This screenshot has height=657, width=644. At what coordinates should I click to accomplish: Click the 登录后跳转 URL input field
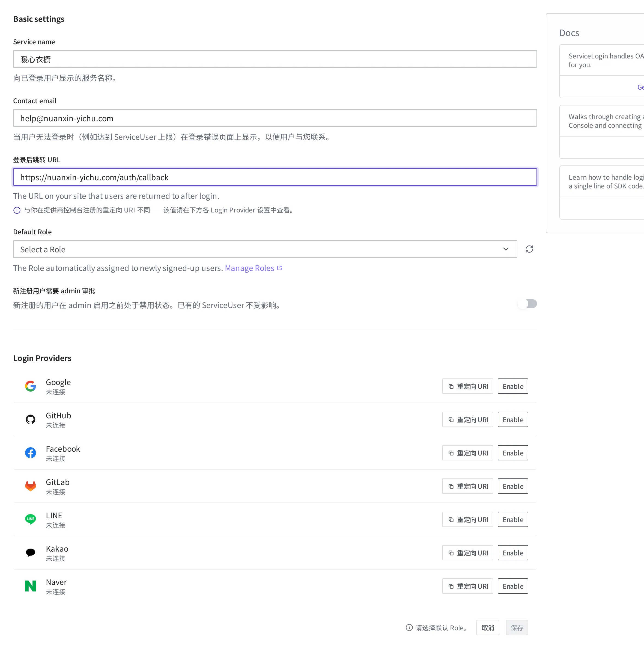[x=275, y=177]
